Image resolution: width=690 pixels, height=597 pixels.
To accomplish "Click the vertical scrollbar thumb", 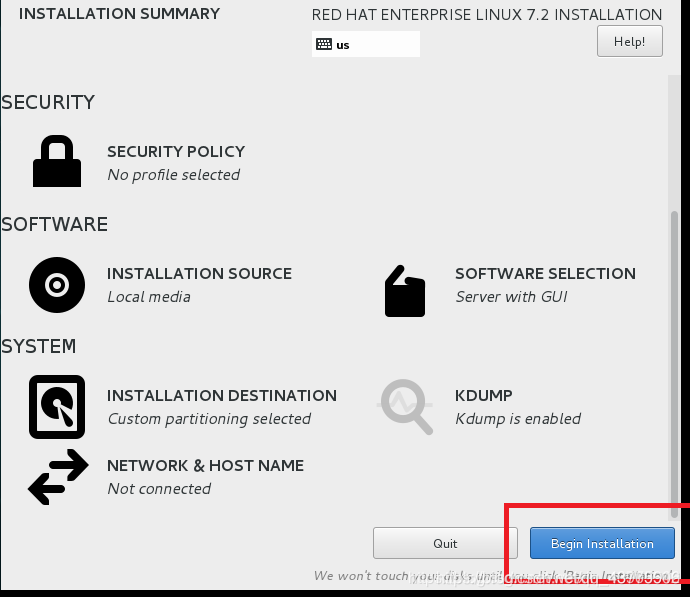I will [674, 365].
